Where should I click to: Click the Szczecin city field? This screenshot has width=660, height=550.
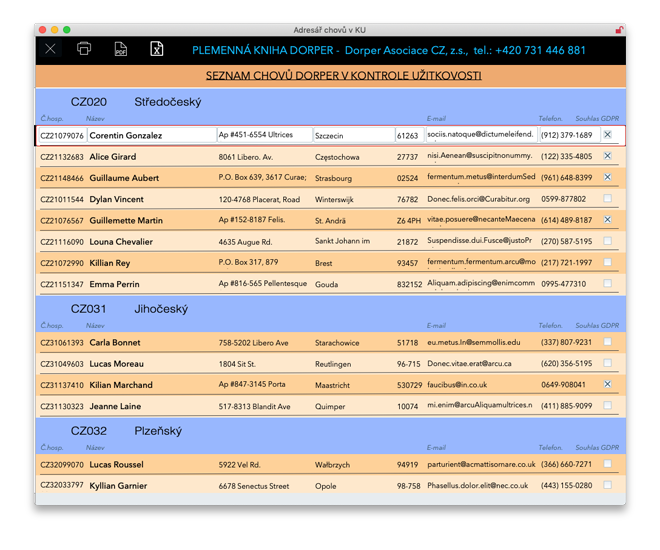click(351, 135)
